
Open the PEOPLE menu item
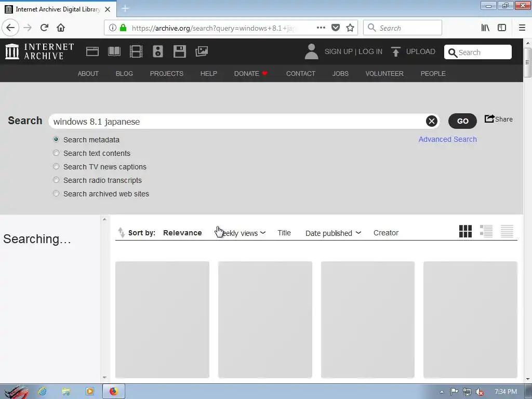(433, 74)
